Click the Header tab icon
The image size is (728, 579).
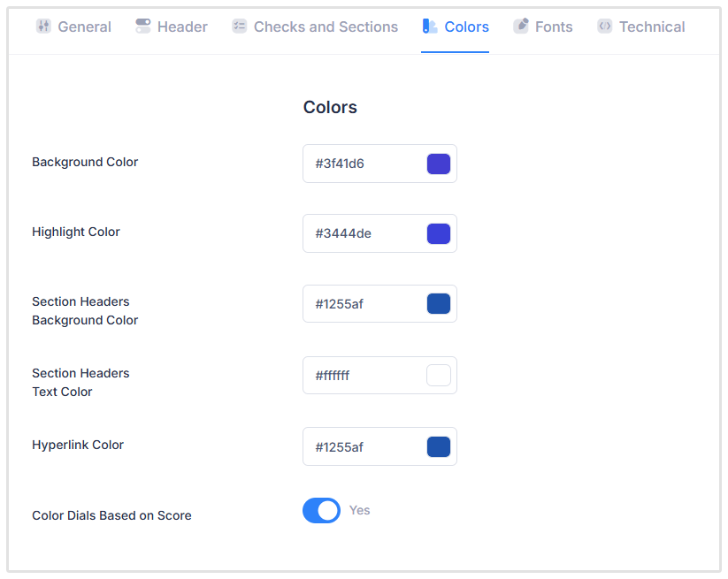(142, 27)
